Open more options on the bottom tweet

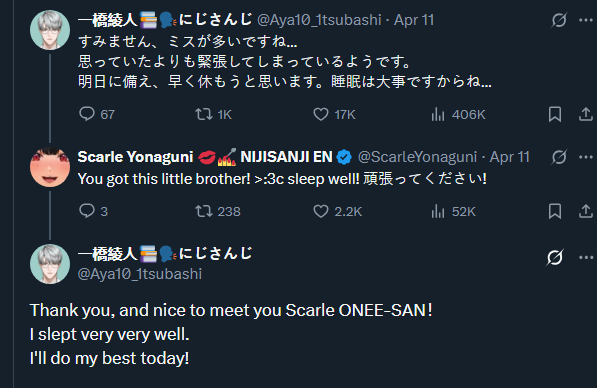pyautogui.click(x=586, y=258)
